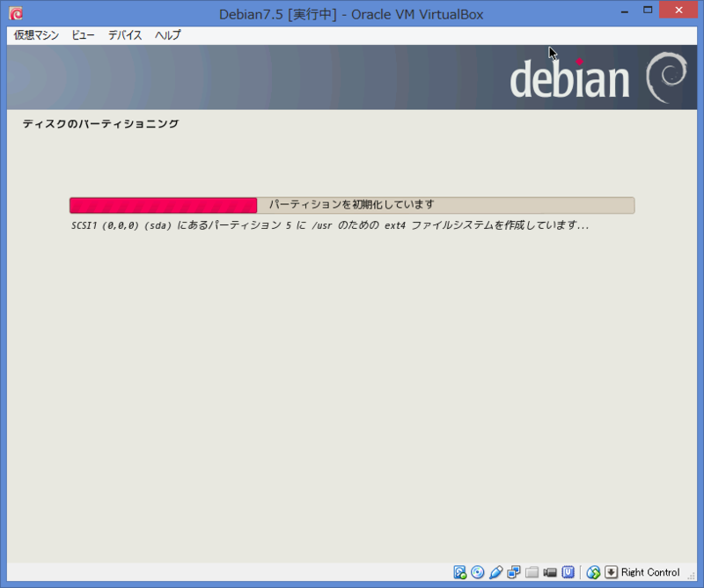This screenshot has height=588, width=704.
Task: Select the ヘルプ menu item
Action: click(x=166, y=35)
